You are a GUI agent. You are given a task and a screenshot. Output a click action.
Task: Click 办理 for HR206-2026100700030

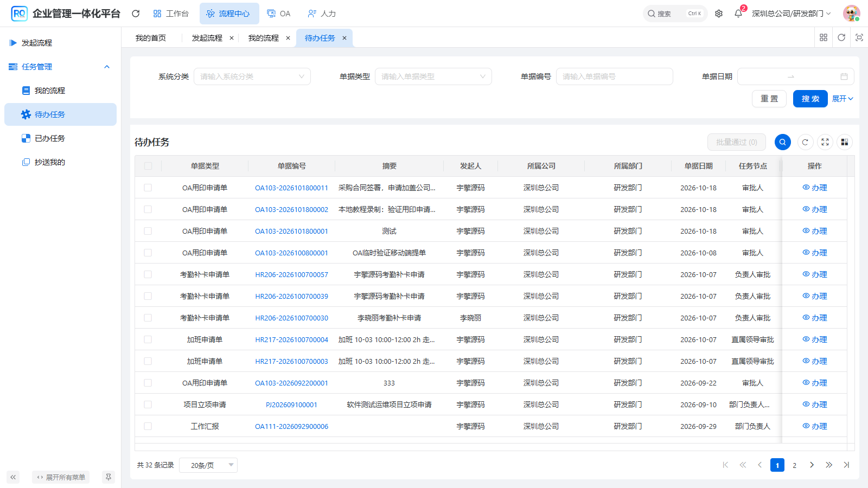pos(815,318)
